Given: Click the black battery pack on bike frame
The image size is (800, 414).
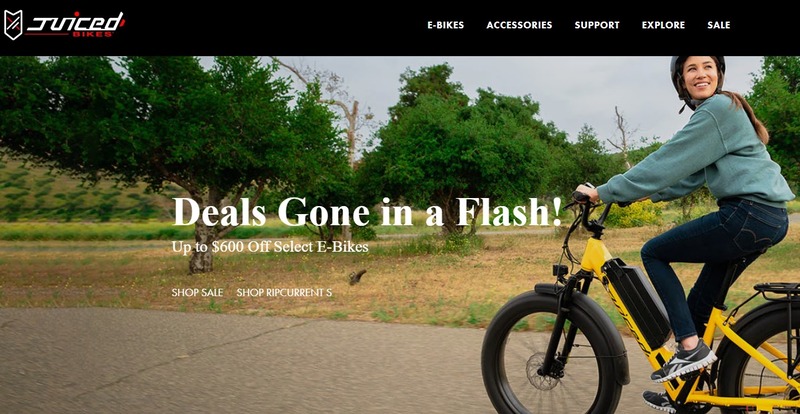Looking at the screenshot, I should (639, 302).
